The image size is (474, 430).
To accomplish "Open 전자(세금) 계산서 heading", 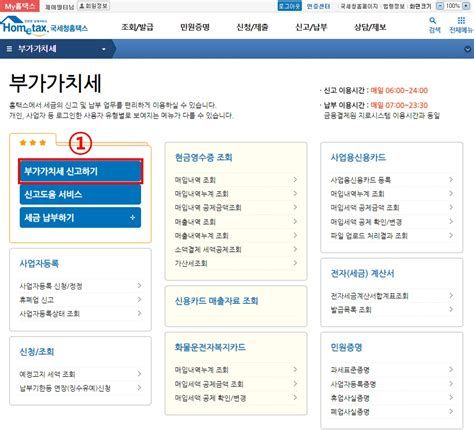I will click(362, 274).
